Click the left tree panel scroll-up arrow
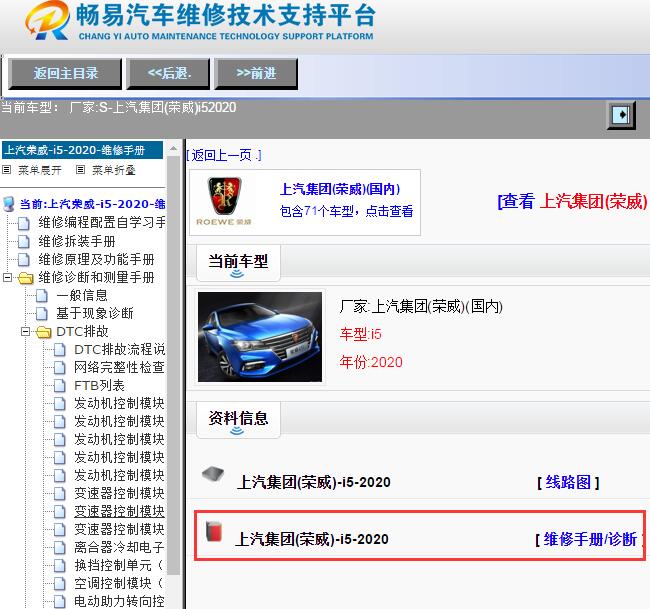Screen dimensions: 650x609 [174, 148]
